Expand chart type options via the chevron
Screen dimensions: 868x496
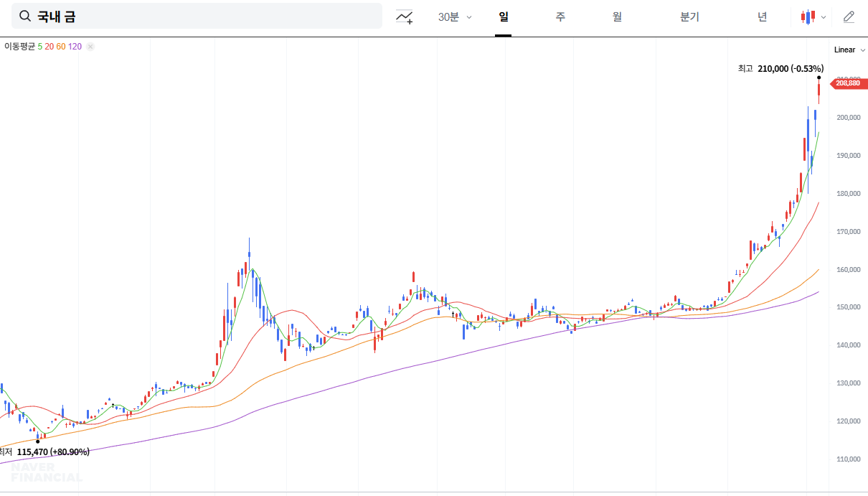pos(824,17)
